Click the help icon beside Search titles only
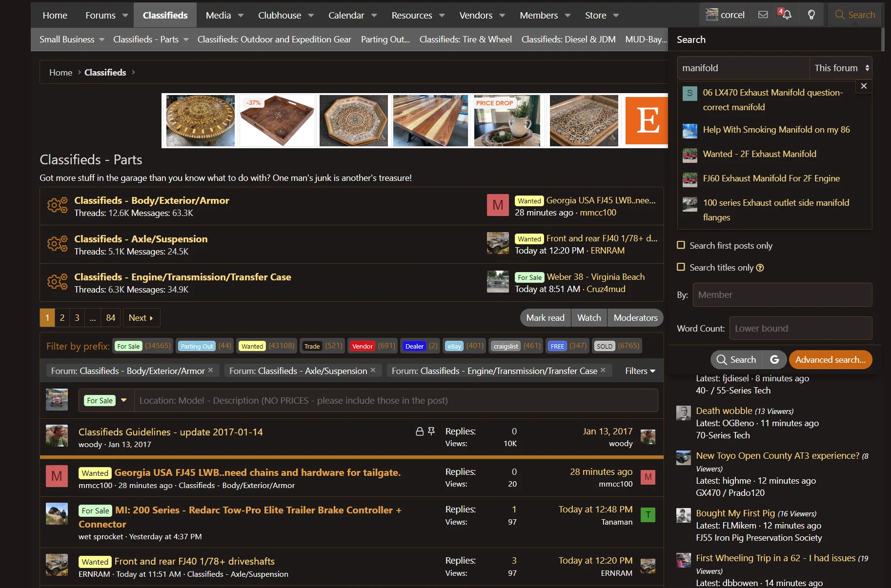The height and width of the screenshot is (588, 891). (x=760, y=268)
